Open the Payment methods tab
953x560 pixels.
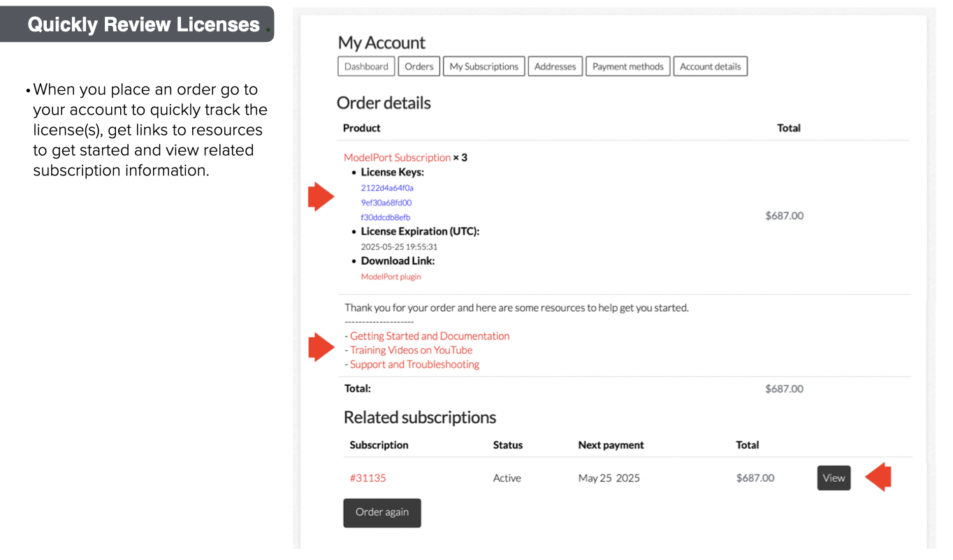click(x=628, y=66)
